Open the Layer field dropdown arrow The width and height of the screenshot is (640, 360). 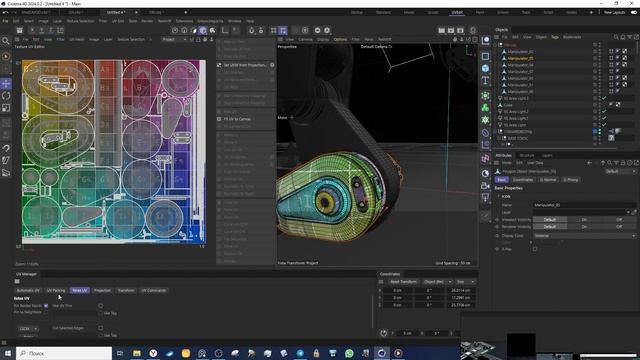click(628, 212)
